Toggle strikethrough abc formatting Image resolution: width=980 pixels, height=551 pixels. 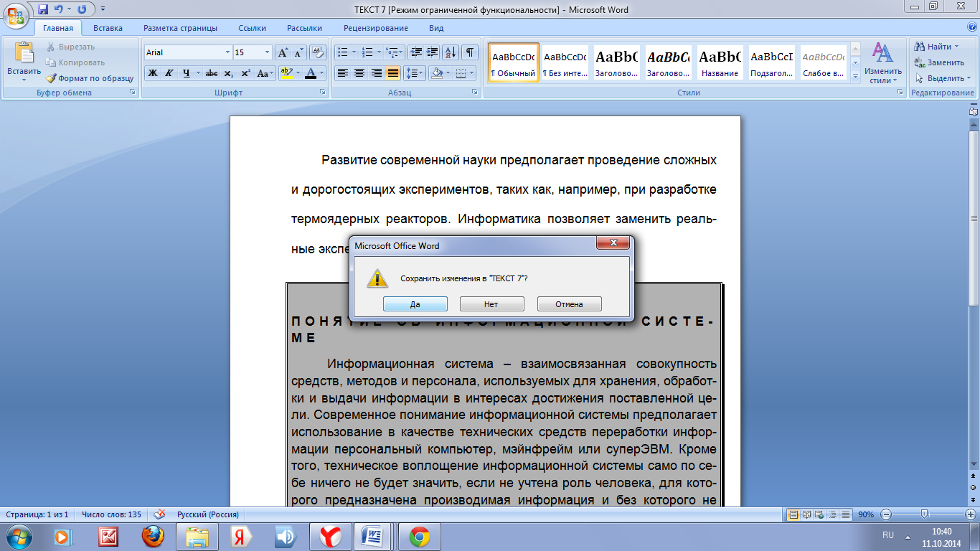212,73
